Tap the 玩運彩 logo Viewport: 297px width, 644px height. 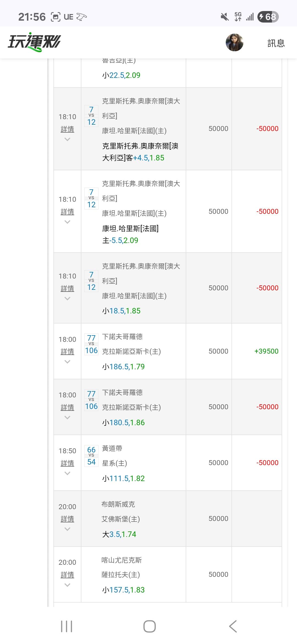point(34,43)
